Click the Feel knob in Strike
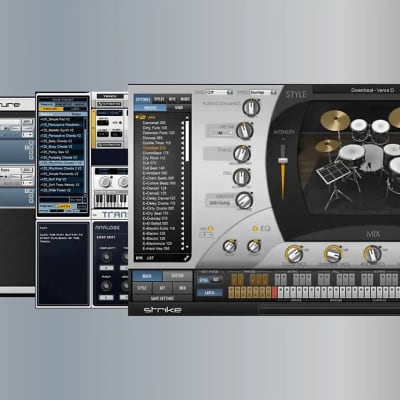The width and height of the screenshot is (400, 400). point(241,177)
